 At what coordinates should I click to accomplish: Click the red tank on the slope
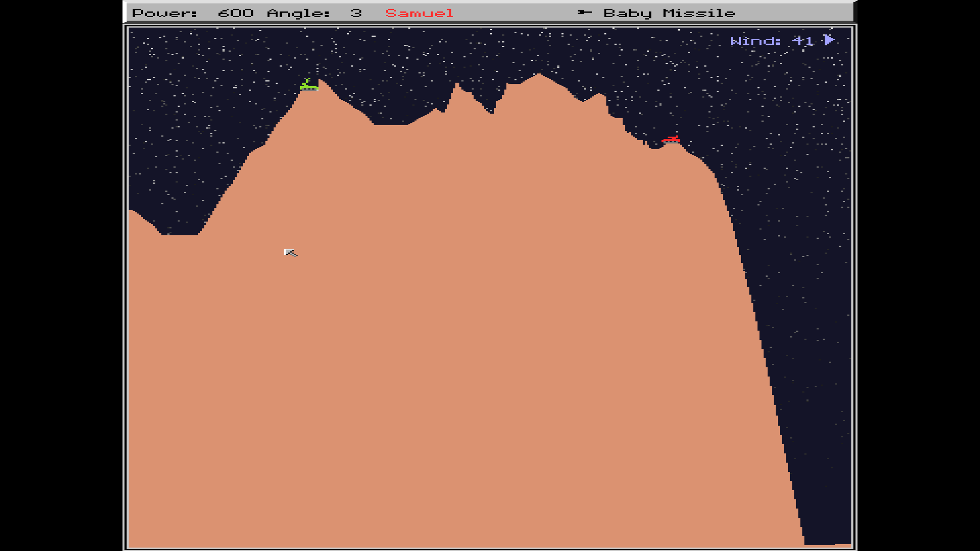click(671, 140)
